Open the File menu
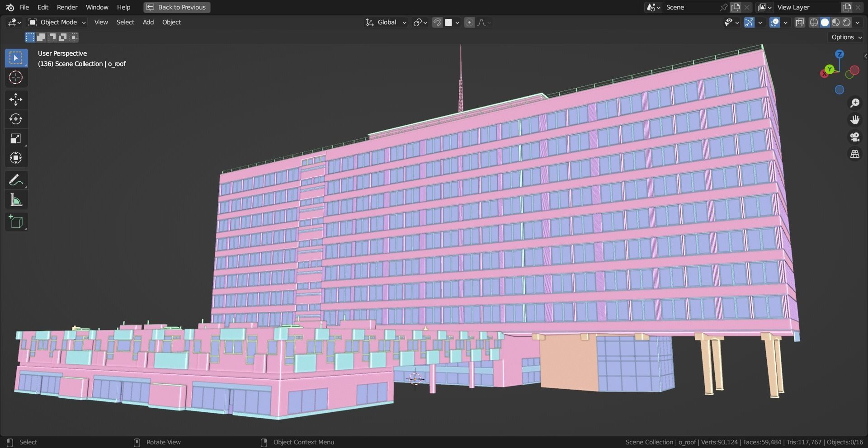The width and height of the screenshot is (868, 448). (x=24, y=7)
